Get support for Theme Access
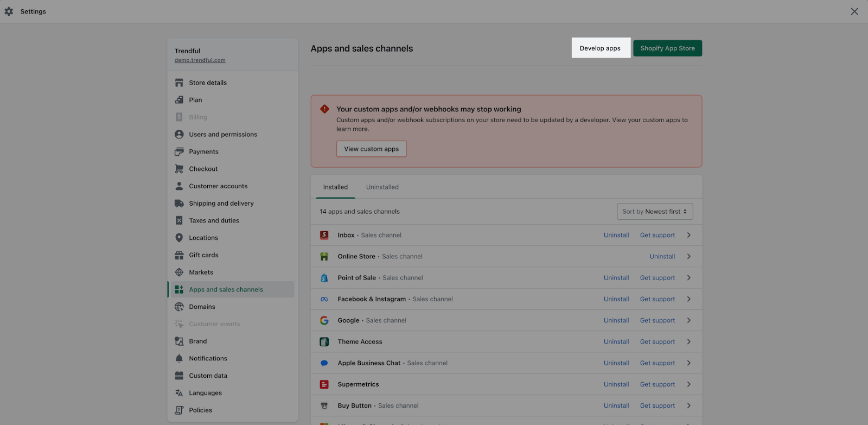This screenshot has width=868, height=425. (658, 342)
